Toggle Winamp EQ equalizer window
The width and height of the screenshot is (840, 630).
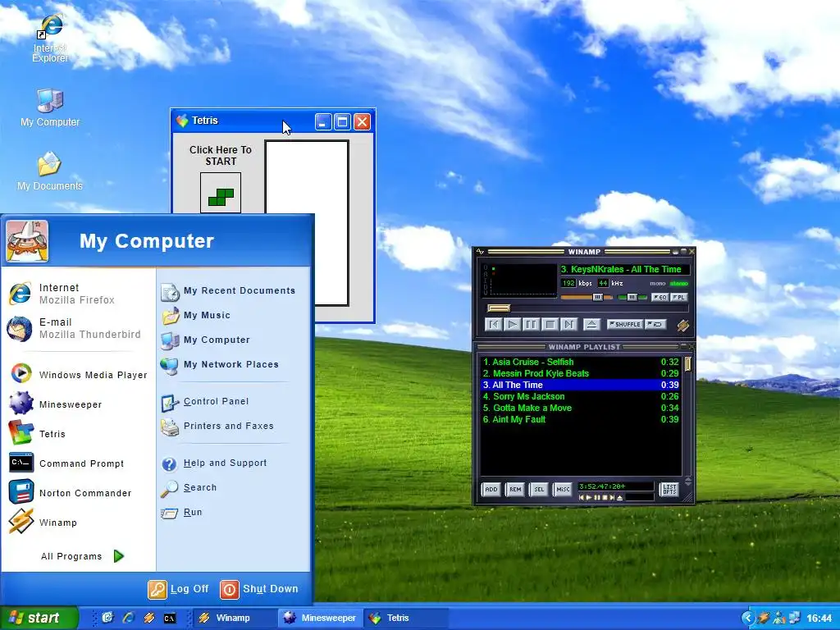tap(660, 297)
